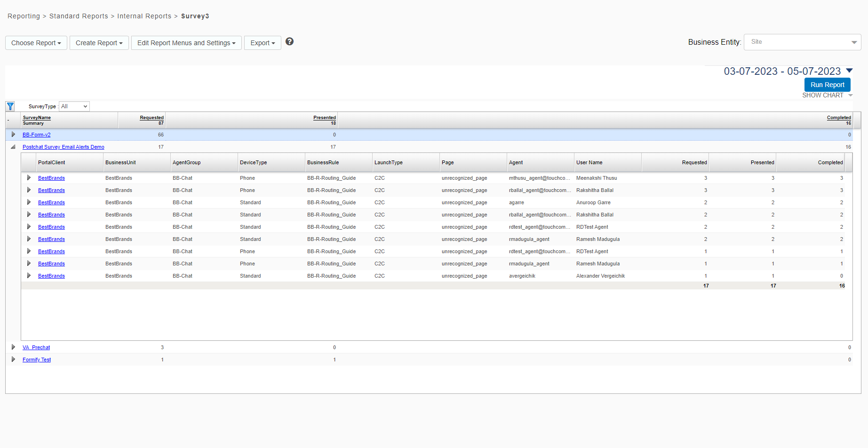This screenshot has height=448, width=868.
Task: Click the help question mark icon
Action: [290, 41]
